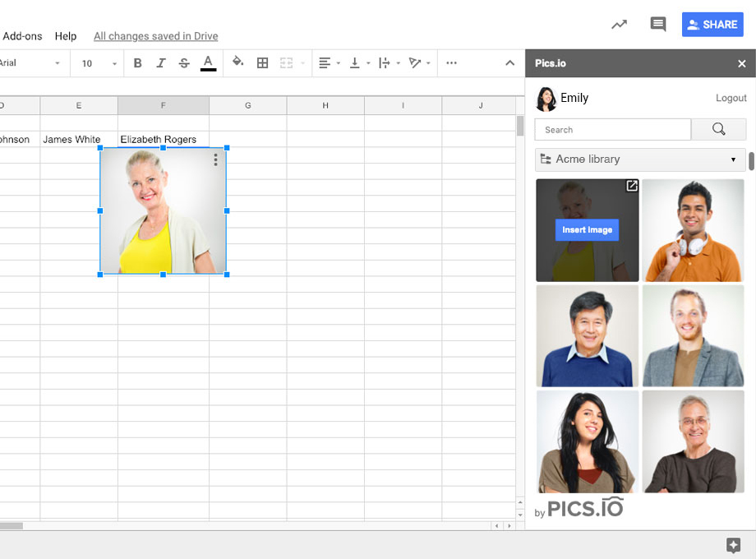Select column G header
Screen dimensions: 756x559
pyautogui.click(x=248, y=105)
